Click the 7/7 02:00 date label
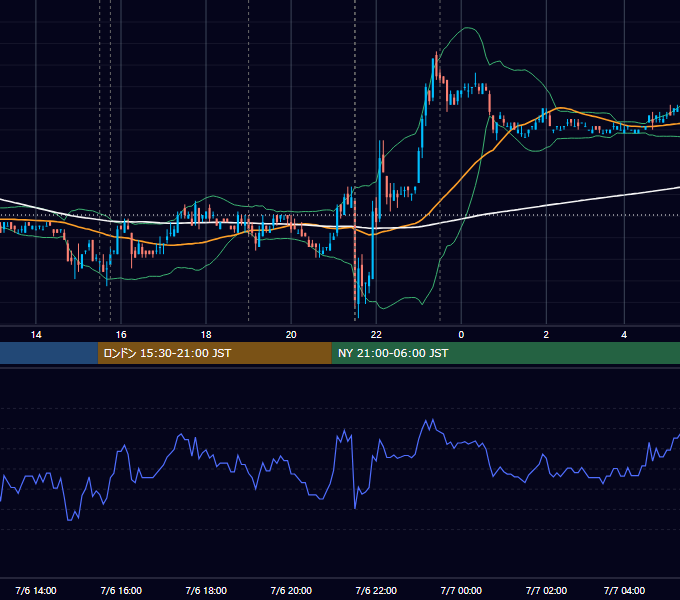 tap(546, 590)
